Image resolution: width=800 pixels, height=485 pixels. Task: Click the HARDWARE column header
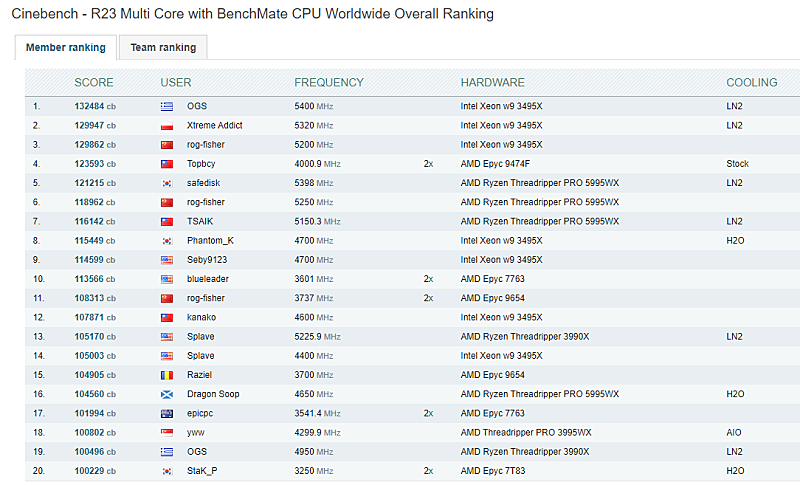(492, 83)
